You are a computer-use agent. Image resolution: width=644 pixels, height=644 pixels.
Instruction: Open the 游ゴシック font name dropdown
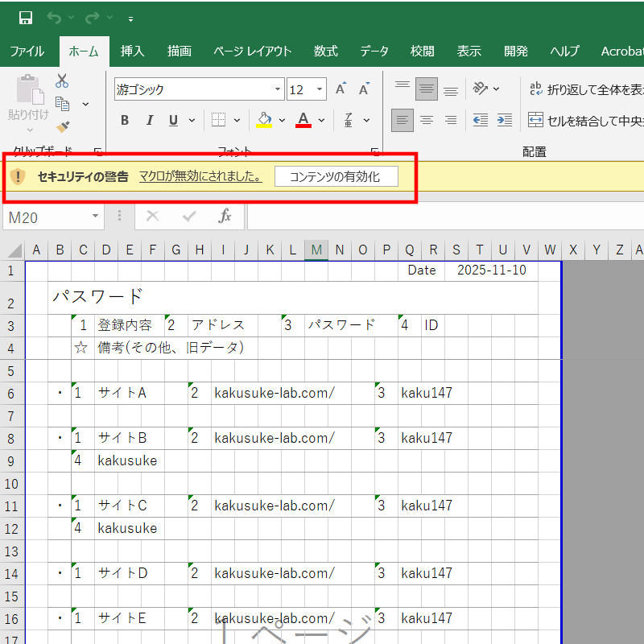coord(279,89)
